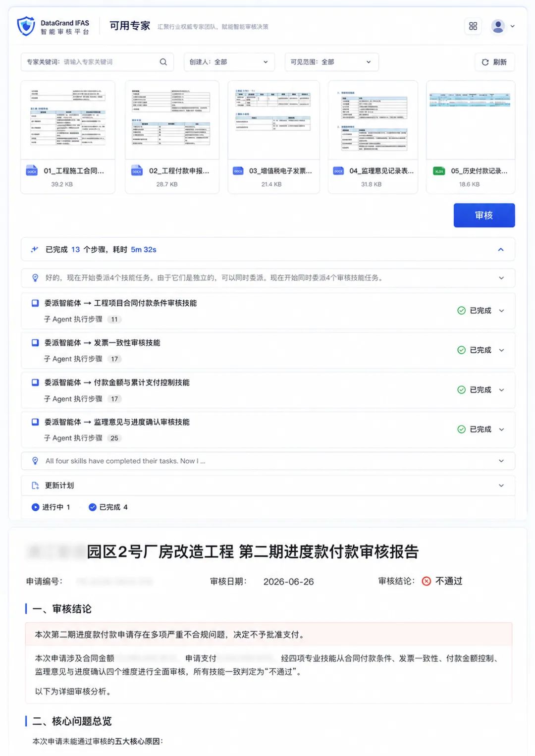Expand 付款金额与累计支付控制技能 task row
The width and height of the screenshot is (535, 756).
coord(501,390)
